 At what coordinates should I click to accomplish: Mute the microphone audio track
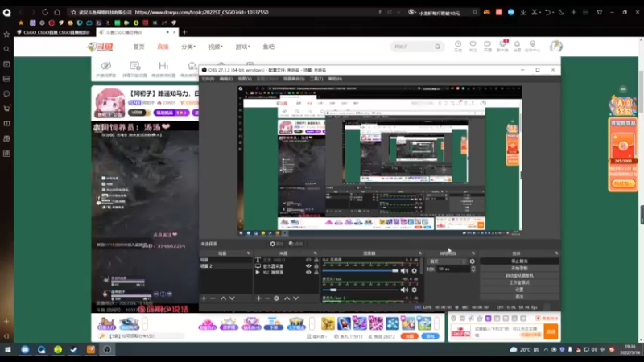tap(405, 290)
